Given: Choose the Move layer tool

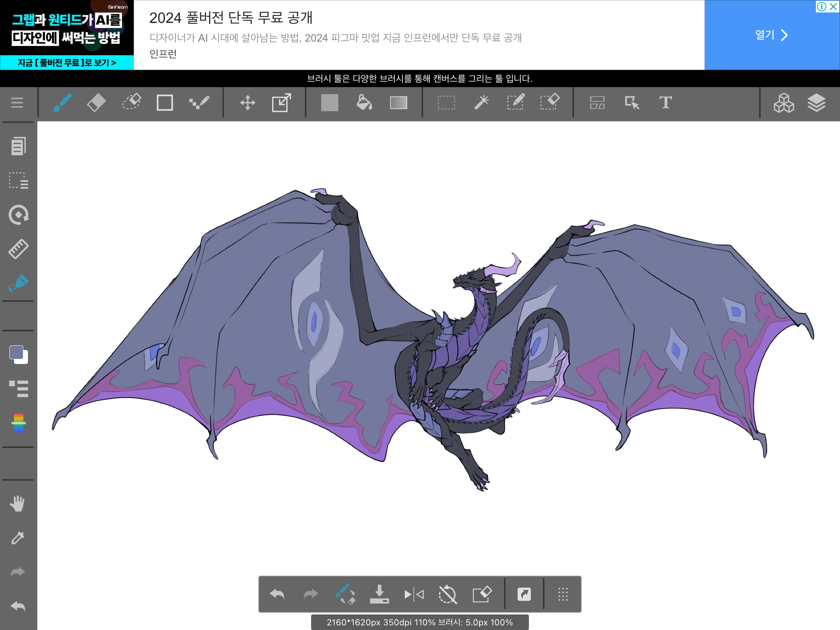Looking at the screenshot, I should 247,103.
